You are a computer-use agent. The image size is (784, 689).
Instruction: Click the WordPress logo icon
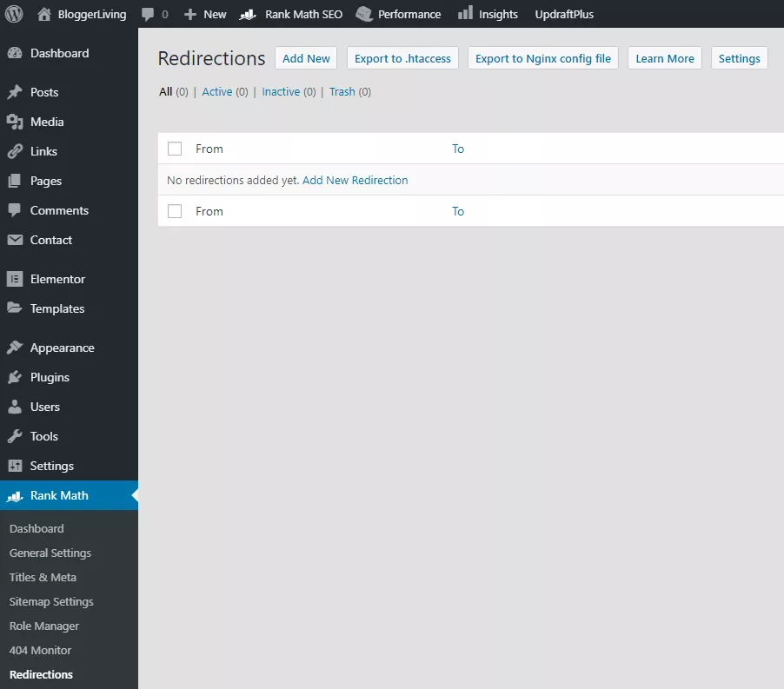(x=14, y=14)
